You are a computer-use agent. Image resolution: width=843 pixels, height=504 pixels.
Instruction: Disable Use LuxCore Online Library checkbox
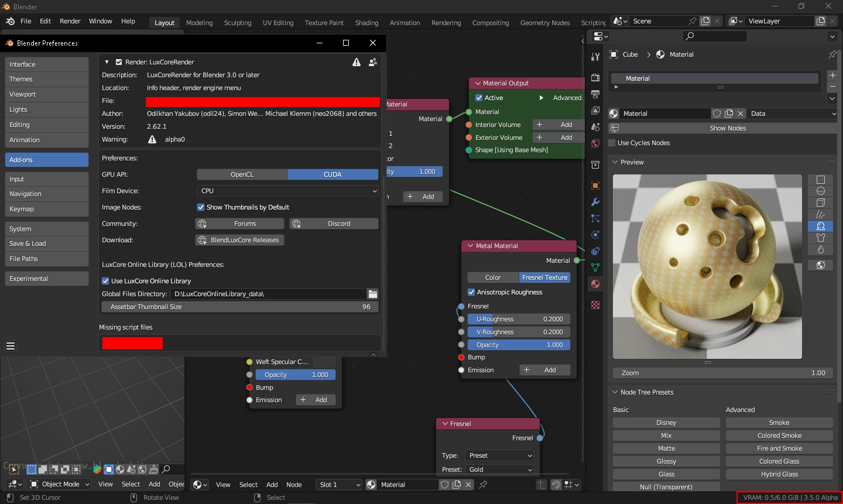click(106, 281)
